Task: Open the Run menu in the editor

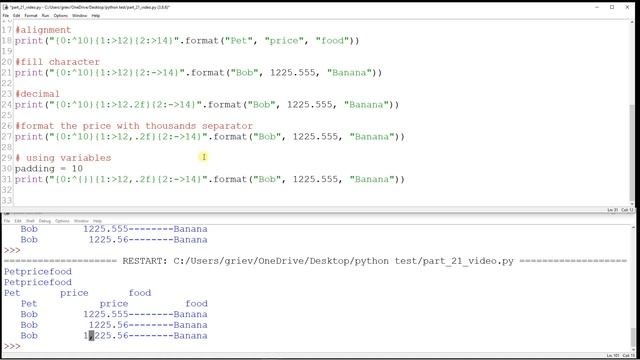Action: [x=45, y=16]
